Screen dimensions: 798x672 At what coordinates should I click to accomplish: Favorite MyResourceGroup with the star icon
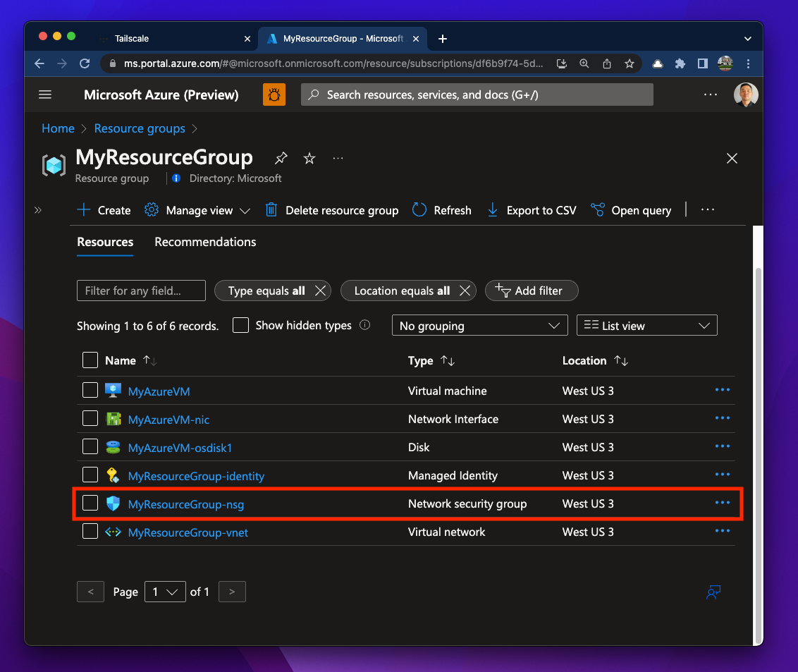pos(309,158)
